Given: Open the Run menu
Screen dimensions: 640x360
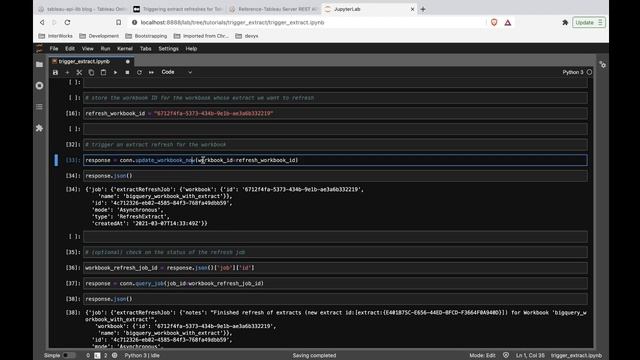Looking at the screenshot, I should pyautogui.click(x=105, y=49).
